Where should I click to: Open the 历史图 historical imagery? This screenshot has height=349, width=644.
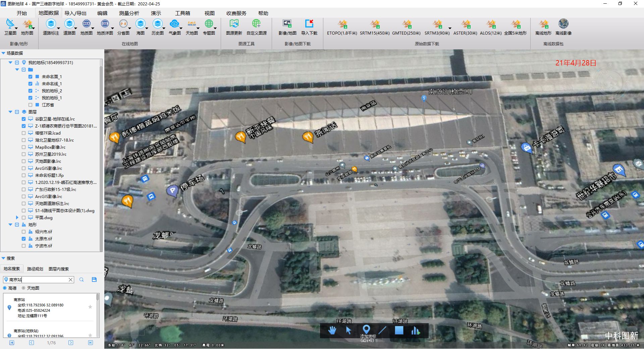(157, 27)
